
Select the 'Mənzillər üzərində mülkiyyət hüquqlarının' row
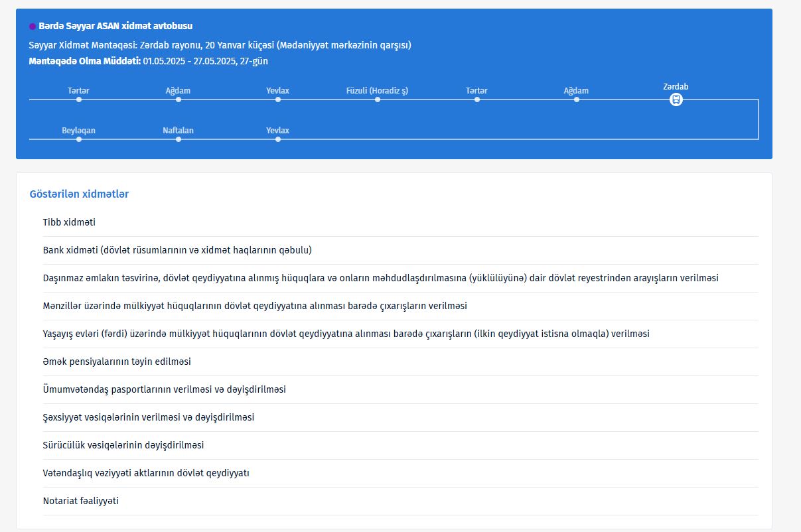(x=400, y=306)
